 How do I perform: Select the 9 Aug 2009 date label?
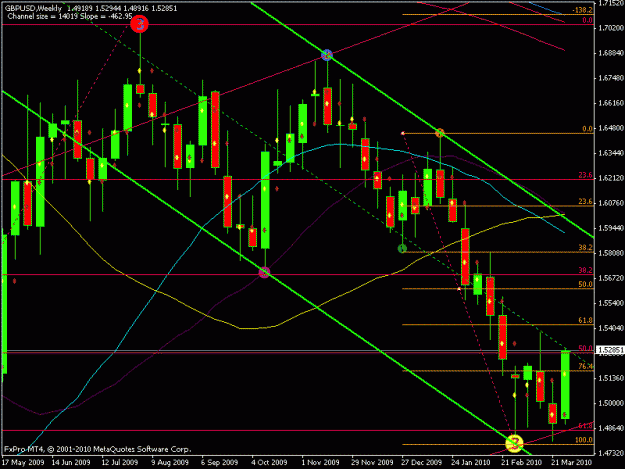click(x=170, y=463)
